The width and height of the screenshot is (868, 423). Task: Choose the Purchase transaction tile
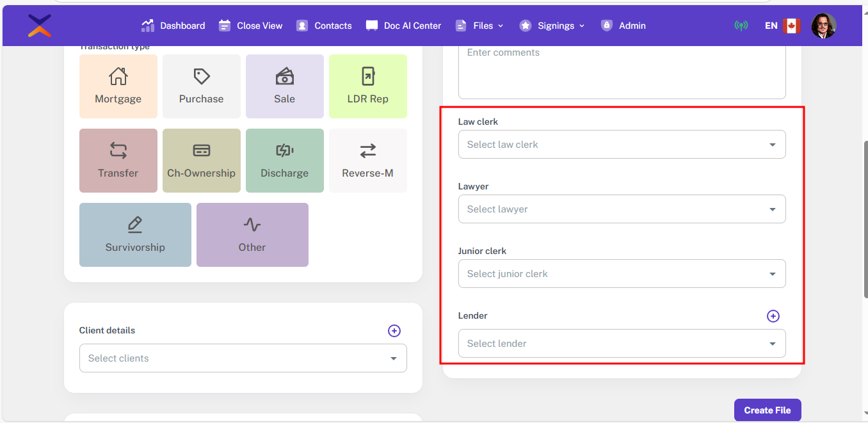[x=201, y=86]
